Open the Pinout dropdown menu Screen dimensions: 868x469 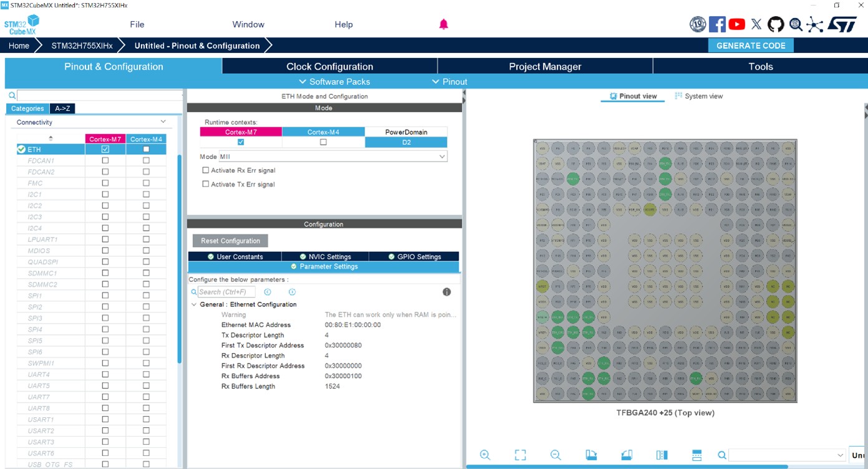450,82
